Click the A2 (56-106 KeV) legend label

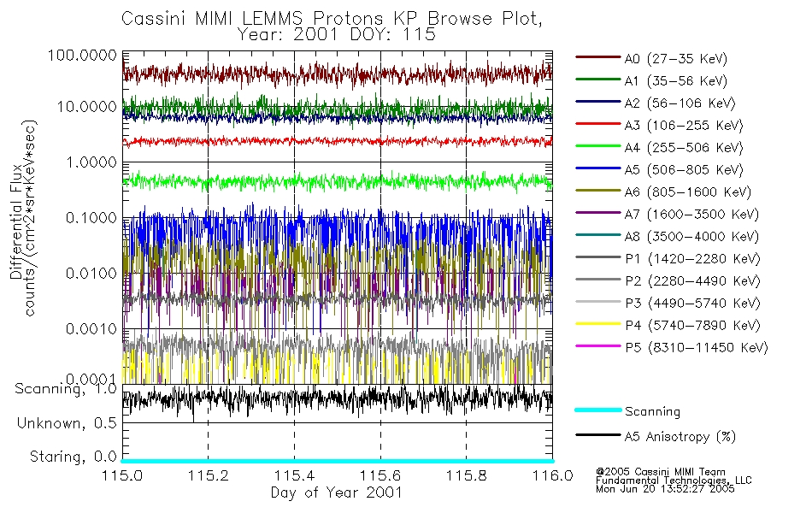[x=680, y=103]
